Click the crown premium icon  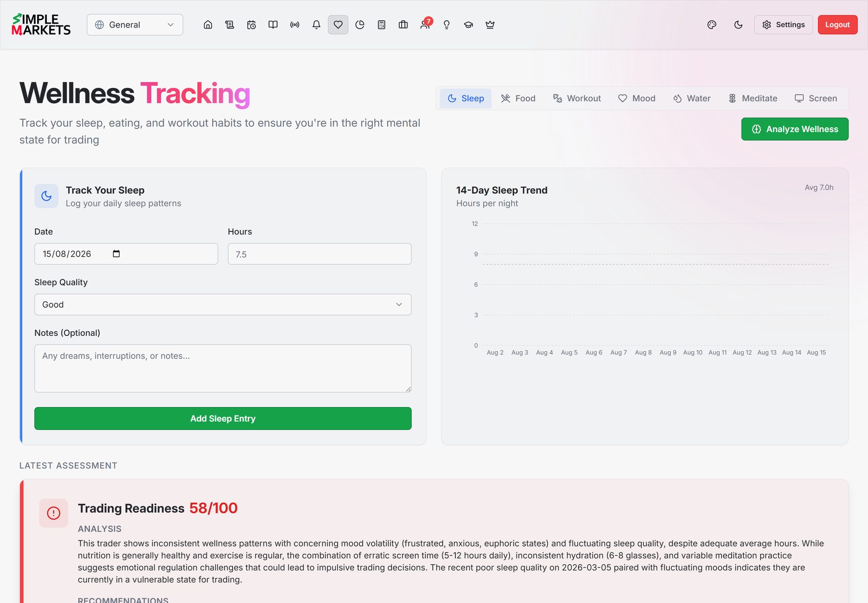click(x=490, y=25)
